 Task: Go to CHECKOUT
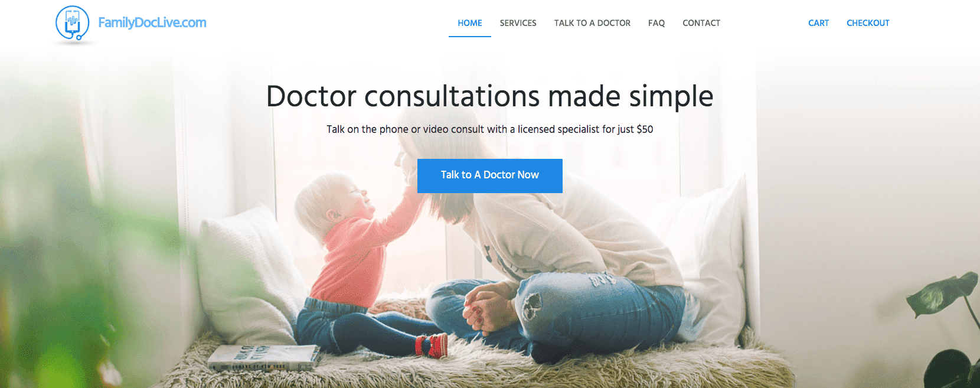pyautogui.click(x=868, y=23)
